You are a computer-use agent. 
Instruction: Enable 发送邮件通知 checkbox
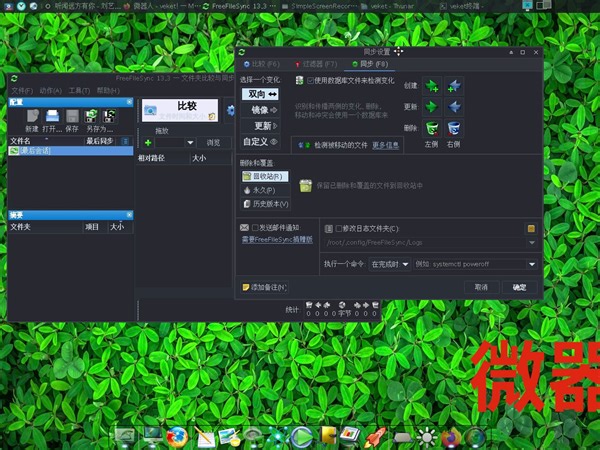coord(255,228)
